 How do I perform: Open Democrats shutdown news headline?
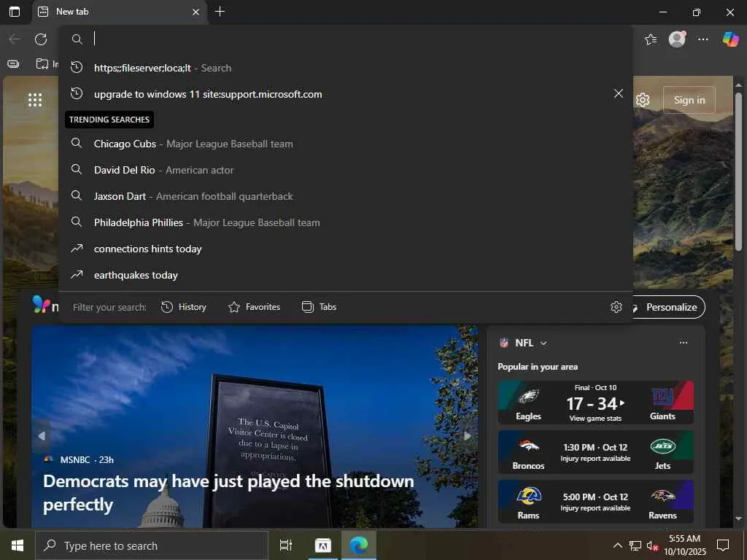click(228, 493)
